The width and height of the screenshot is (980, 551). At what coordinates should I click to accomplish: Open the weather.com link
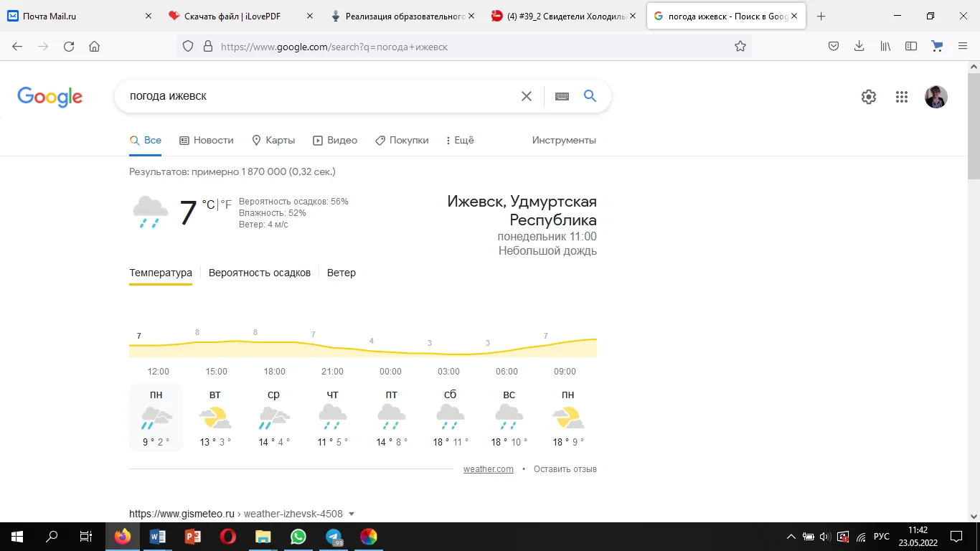(x=489, y=468)
